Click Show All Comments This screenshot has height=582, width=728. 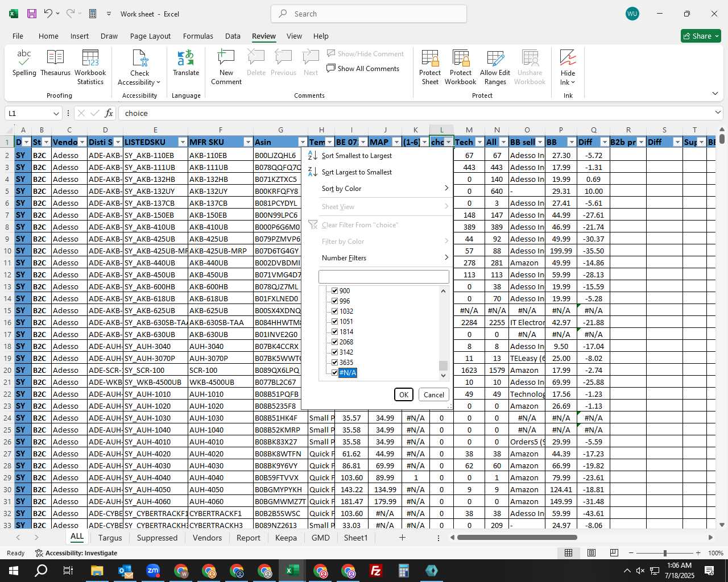coord(363,69)
